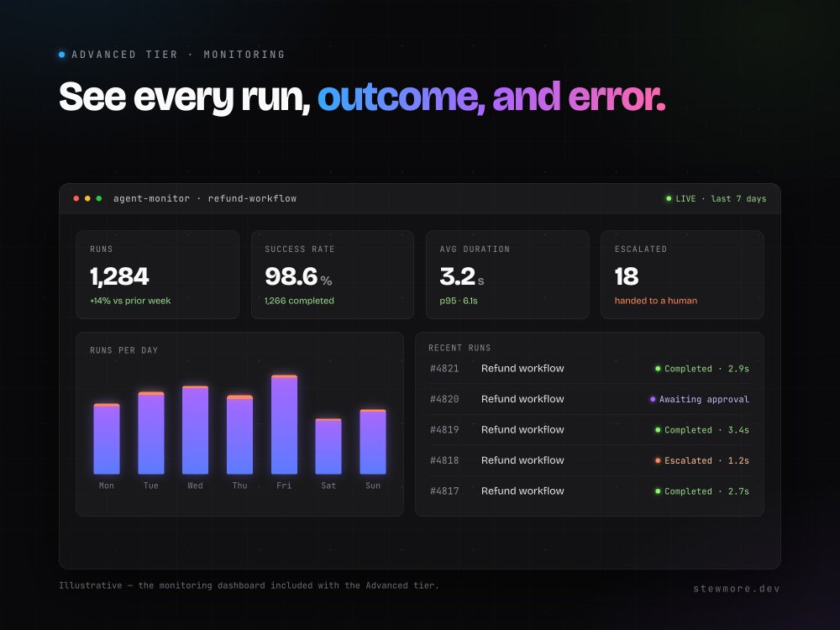Click the "Mon" axis label
840x630 pixels.
(x=107, y=486)
